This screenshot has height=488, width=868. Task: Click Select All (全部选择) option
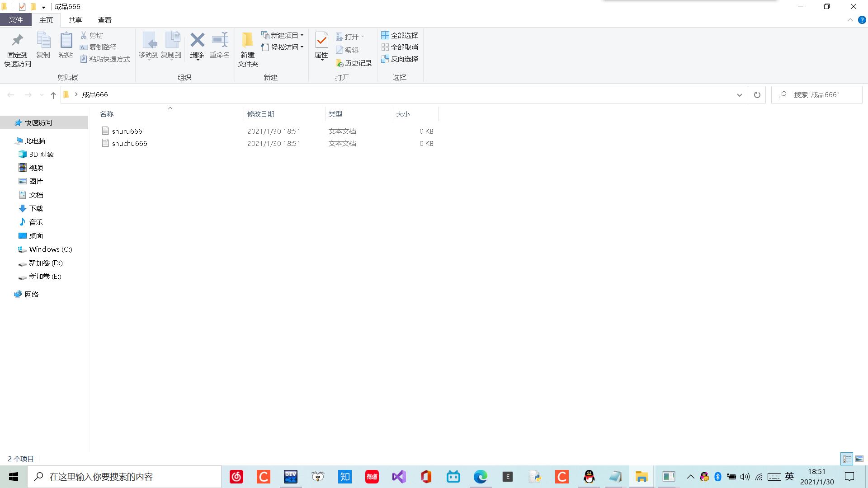click(x=400, y=35)
